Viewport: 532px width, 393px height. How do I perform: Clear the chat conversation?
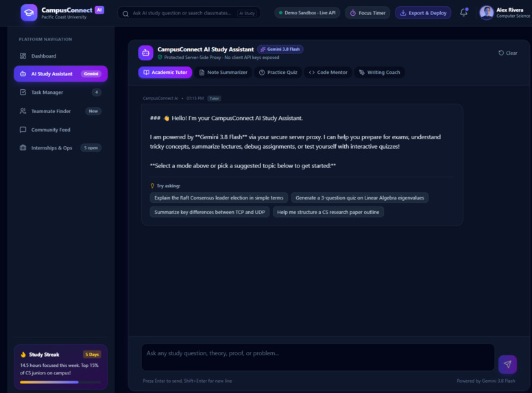click(508, 53)
